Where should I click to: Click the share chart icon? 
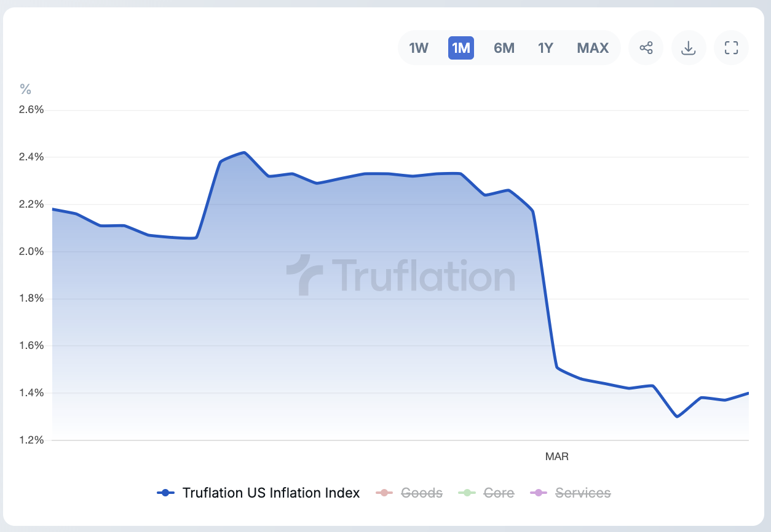[646, 48]
